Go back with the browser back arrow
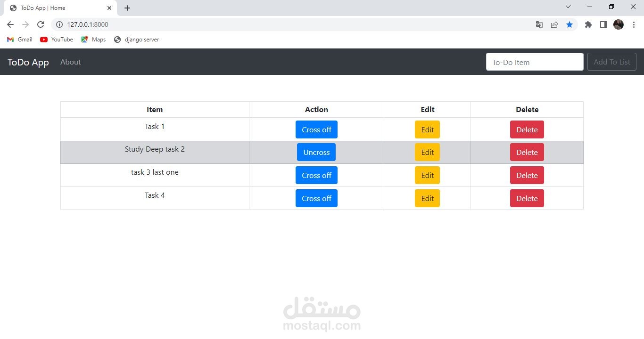This screenshot has height=339, width=644. tap(10, 24)
